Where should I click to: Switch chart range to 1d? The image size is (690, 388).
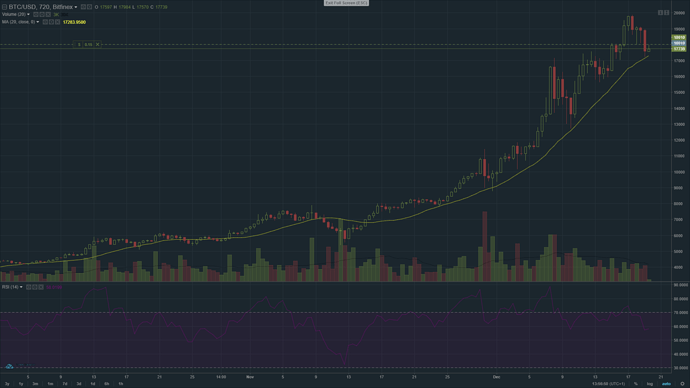92,384
